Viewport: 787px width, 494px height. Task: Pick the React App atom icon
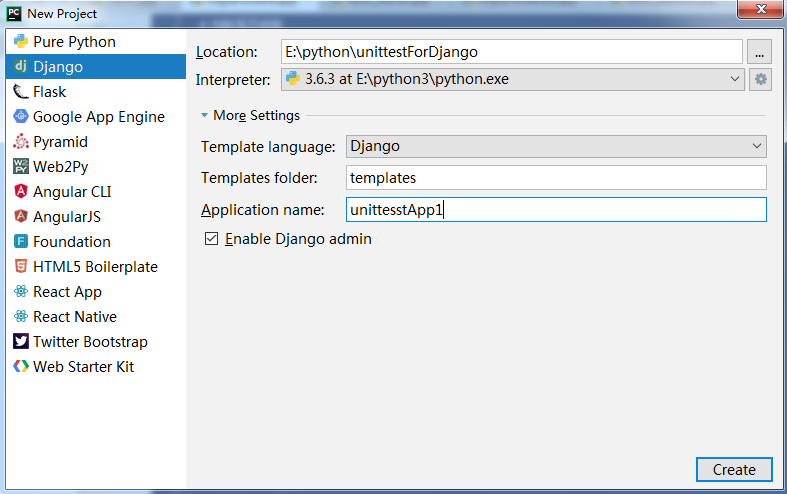21,291
